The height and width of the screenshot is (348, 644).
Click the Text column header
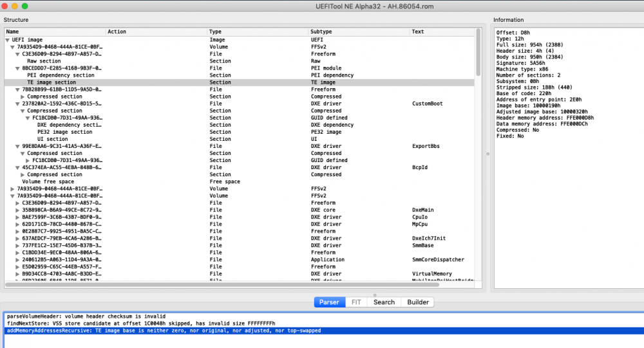pos(442,32)
